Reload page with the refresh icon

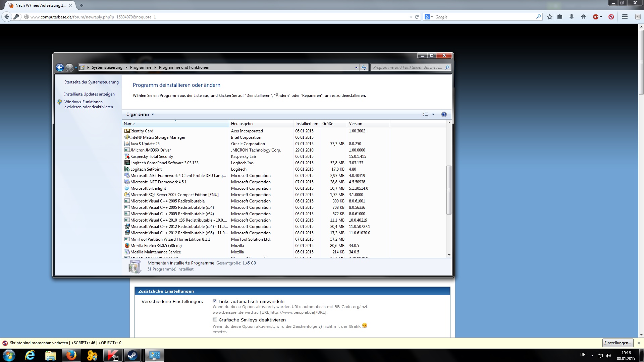click(x=417, y=17)
